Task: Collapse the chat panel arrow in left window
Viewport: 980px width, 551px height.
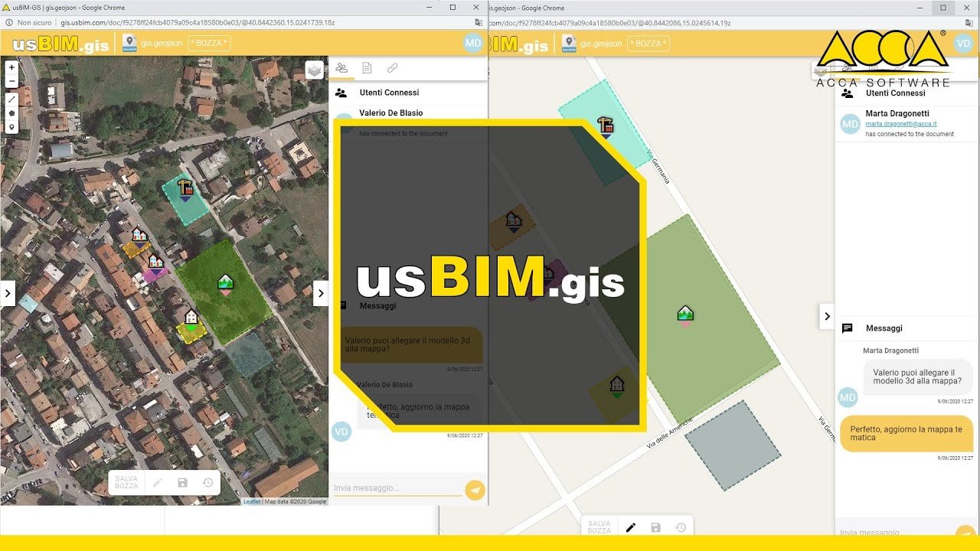Action: [x=321, y=292]
